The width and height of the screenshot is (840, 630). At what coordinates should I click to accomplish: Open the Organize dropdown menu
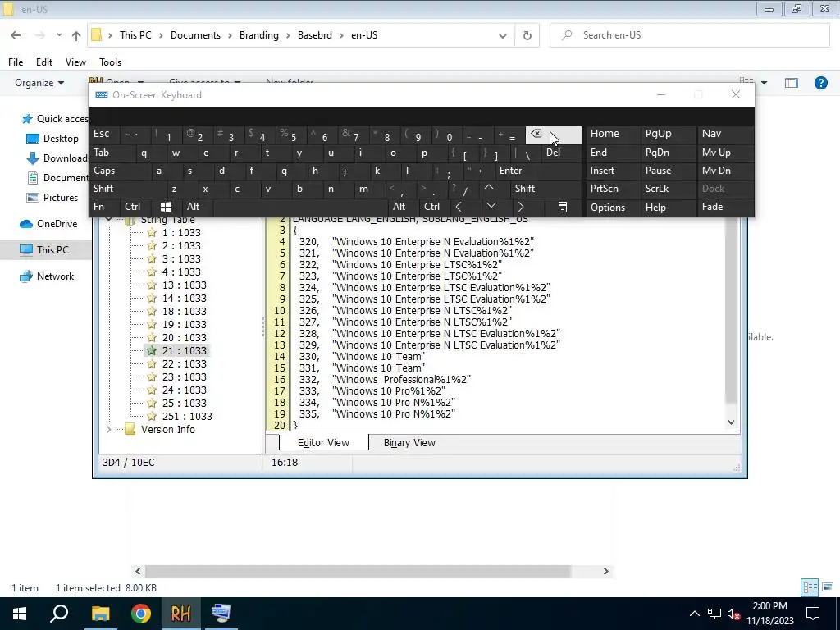(39, 83)
